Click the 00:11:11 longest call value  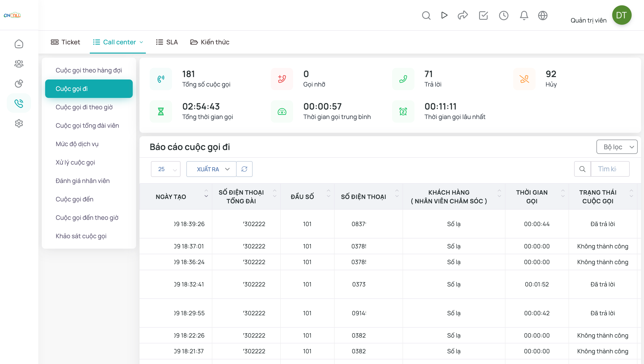pos(440,106)
